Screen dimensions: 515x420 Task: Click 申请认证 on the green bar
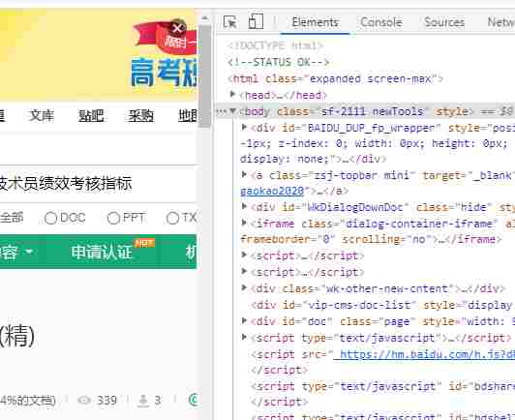coord(102,253)
